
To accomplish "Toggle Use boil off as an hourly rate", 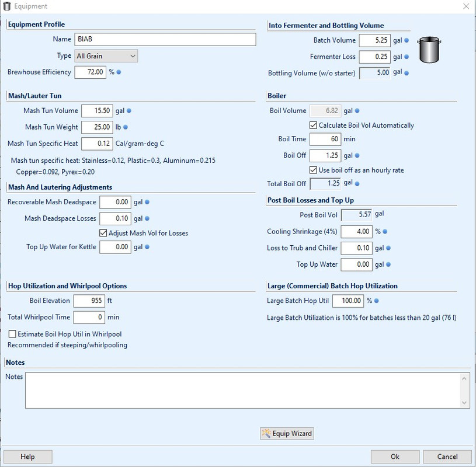I will 313,170.
